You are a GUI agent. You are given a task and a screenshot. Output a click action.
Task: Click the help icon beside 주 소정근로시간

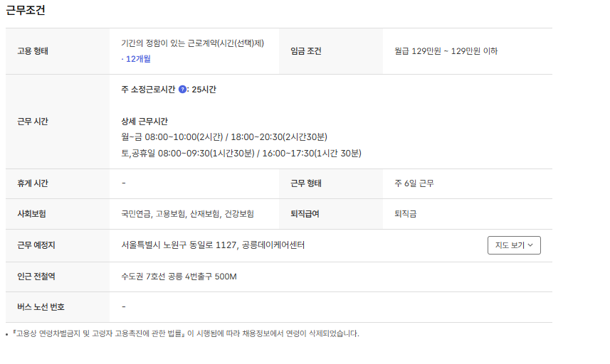[182, 90]
